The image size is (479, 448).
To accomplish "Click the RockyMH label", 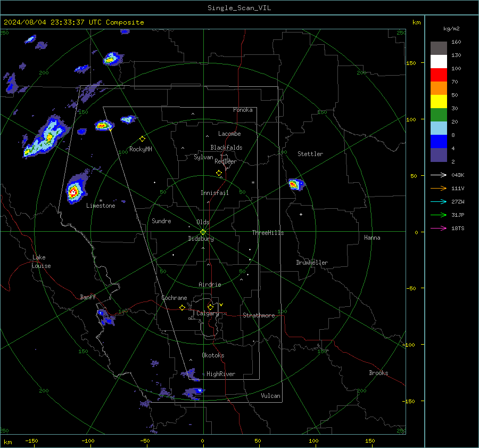I will (x=141, y=149).
